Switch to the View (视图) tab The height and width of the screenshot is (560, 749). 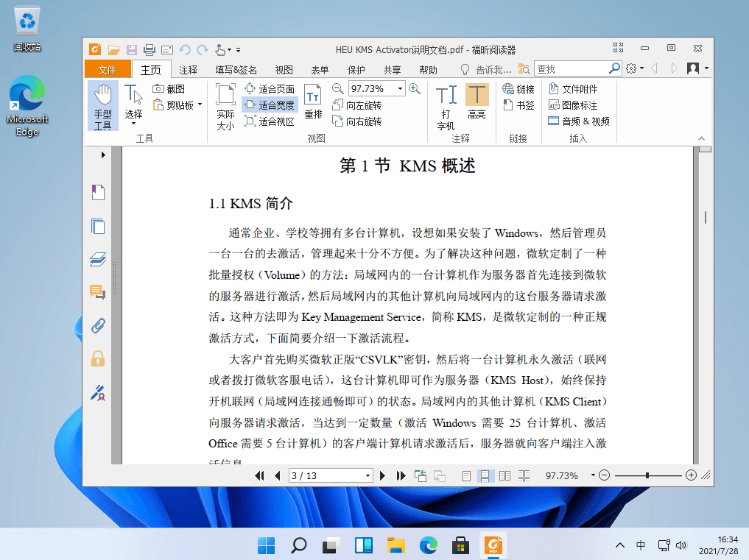click(x=284, y=70)
